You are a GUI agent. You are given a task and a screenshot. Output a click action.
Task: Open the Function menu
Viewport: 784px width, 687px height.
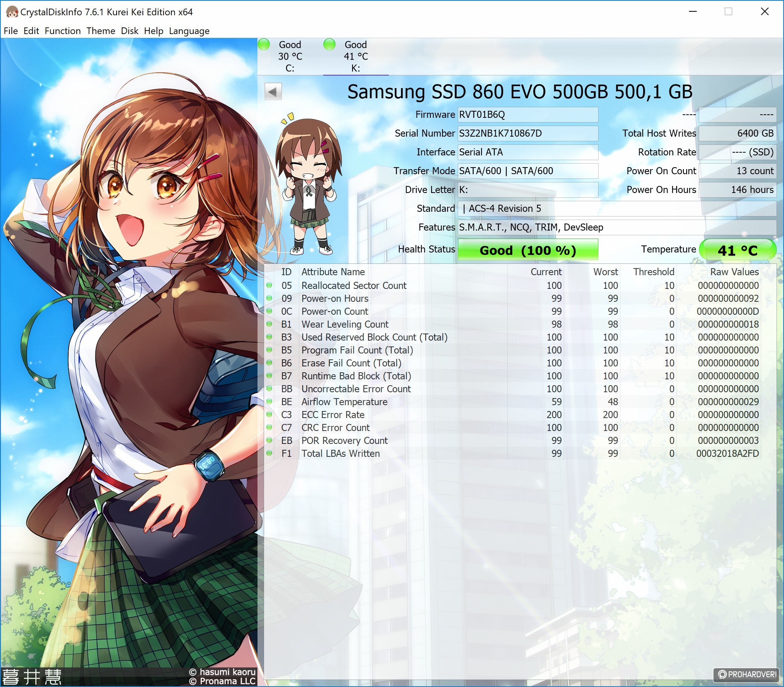click(63, 31)
